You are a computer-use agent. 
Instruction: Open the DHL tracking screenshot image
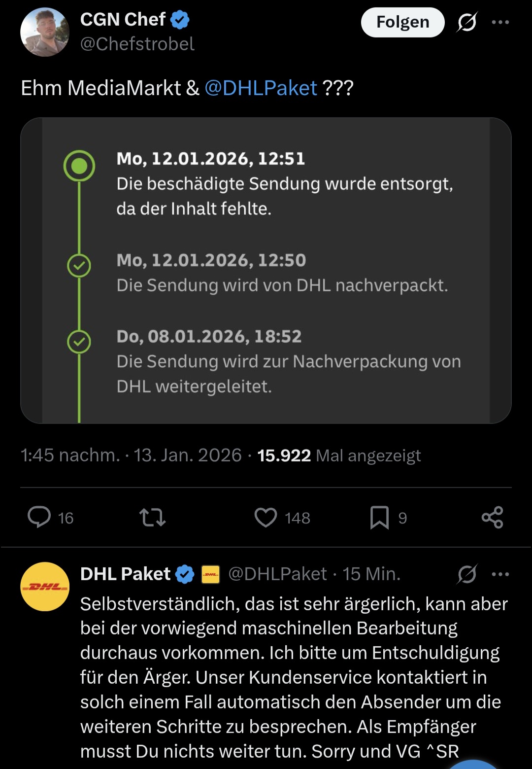point(266,270)
